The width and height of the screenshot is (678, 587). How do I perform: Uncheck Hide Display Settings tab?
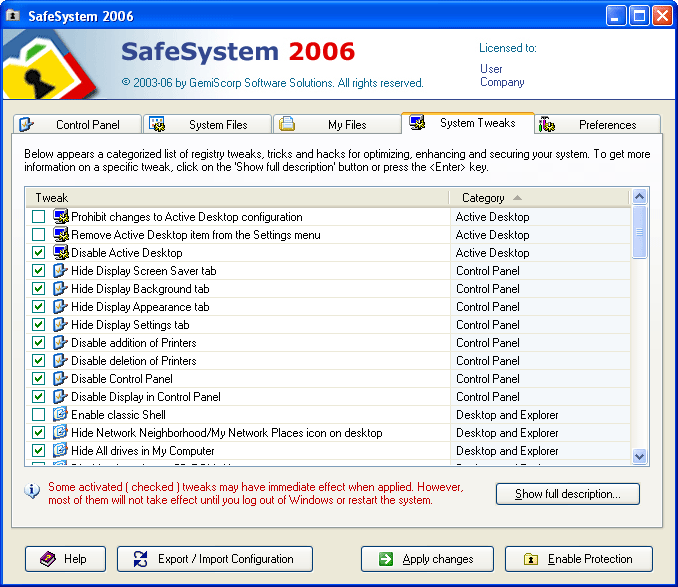[x=38, y=325]
